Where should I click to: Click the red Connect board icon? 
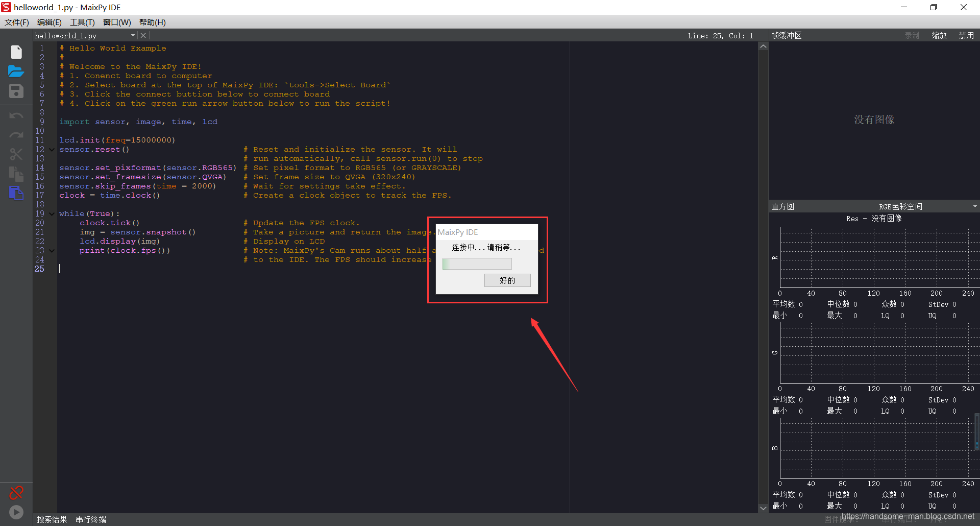tap(16, 493)
